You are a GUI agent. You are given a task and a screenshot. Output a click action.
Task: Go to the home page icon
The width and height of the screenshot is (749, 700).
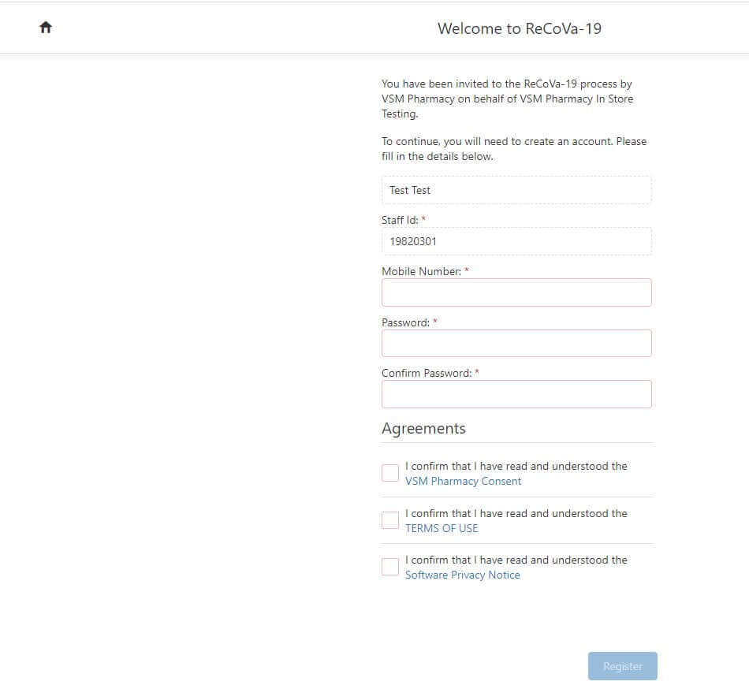[x=46, y=28]
